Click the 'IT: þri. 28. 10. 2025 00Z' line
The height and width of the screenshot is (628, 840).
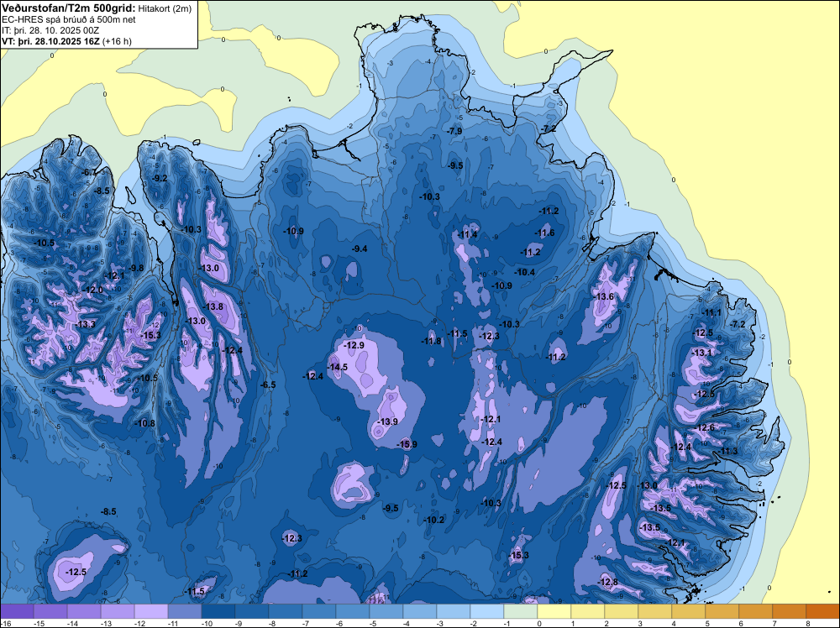point(50,30)
